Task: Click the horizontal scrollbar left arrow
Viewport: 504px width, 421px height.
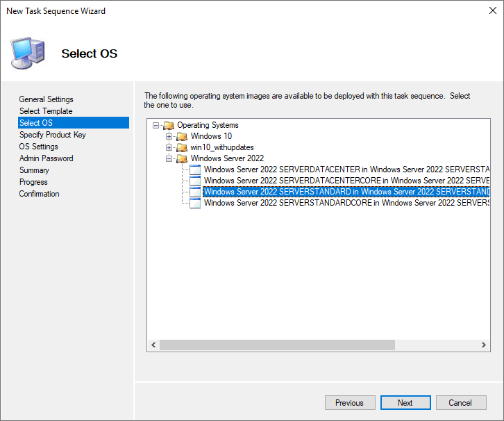Action: click(x=153, y=345)
